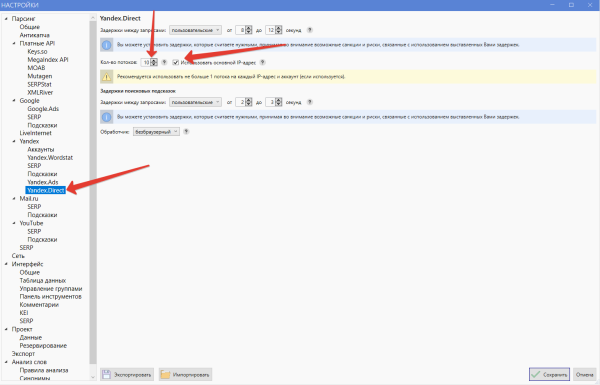Viewport: 600px width, 385px height.
Task: Select Правила анализа item
Action: (x=44, y=370)
